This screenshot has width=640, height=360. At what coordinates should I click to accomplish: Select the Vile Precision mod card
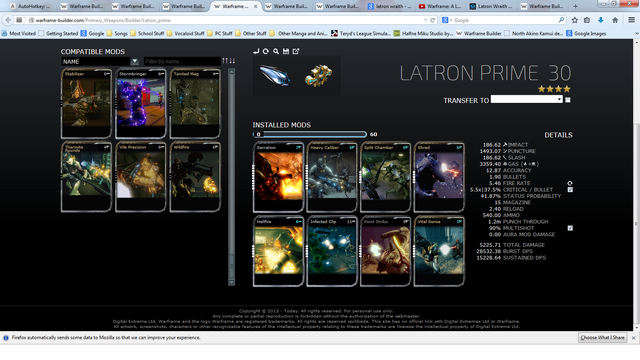pos(141,177)
